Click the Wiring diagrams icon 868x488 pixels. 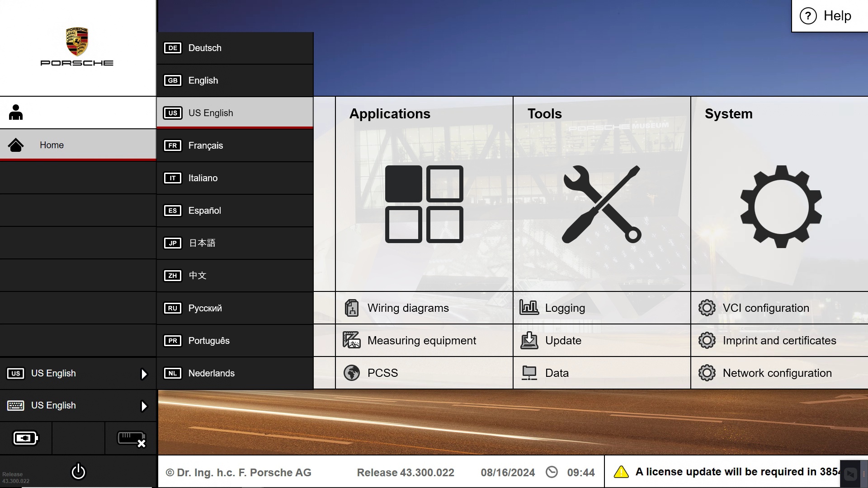pyautogui.click(x=352, y=308)
